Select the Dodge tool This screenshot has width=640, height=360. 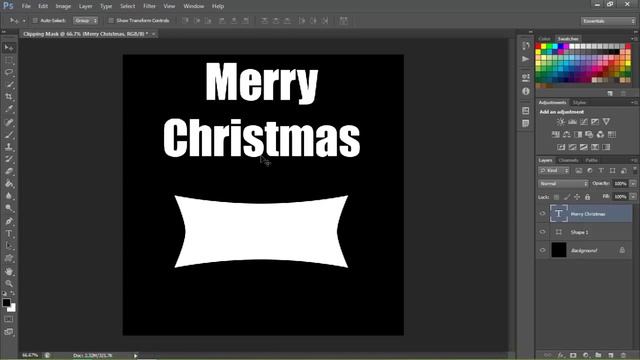[x=9, y=208]
